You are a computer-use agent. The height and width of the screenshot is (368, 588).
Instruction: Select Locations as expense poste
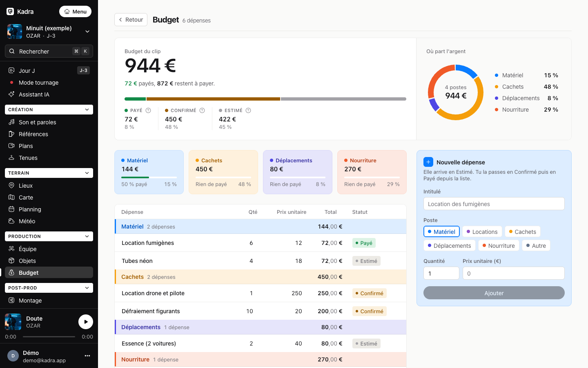(482, 232)
